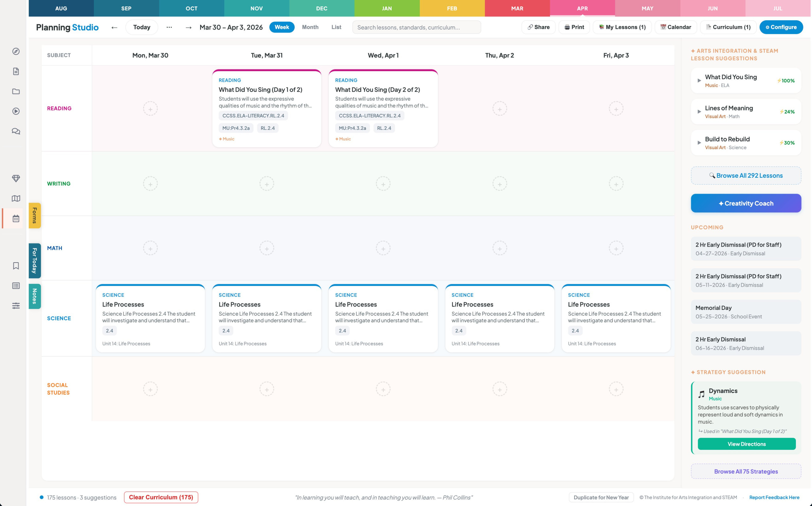Open the Report Feedback Here link
Image resolution: width=812 pixels, height=506 pixels.
[774, 497]
